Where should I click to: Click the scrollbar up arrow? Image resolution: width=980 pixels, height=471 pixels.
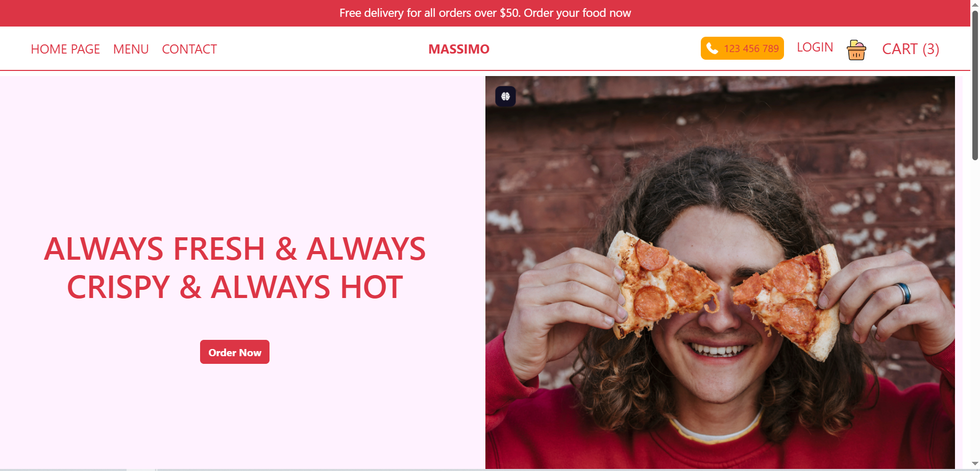tap(975, 4)
